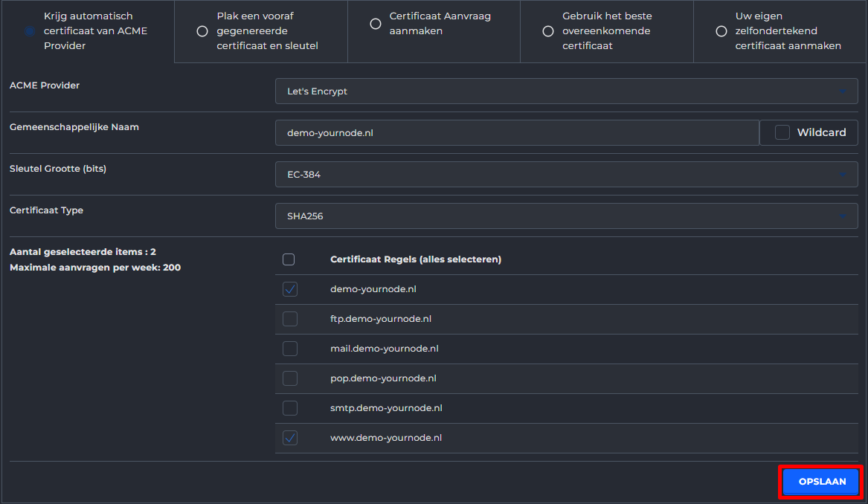Screen dimensions: 868x504
Task: Click the 'Certificaat Regels (alles selecteren)' header text
Action: [416, 259]
